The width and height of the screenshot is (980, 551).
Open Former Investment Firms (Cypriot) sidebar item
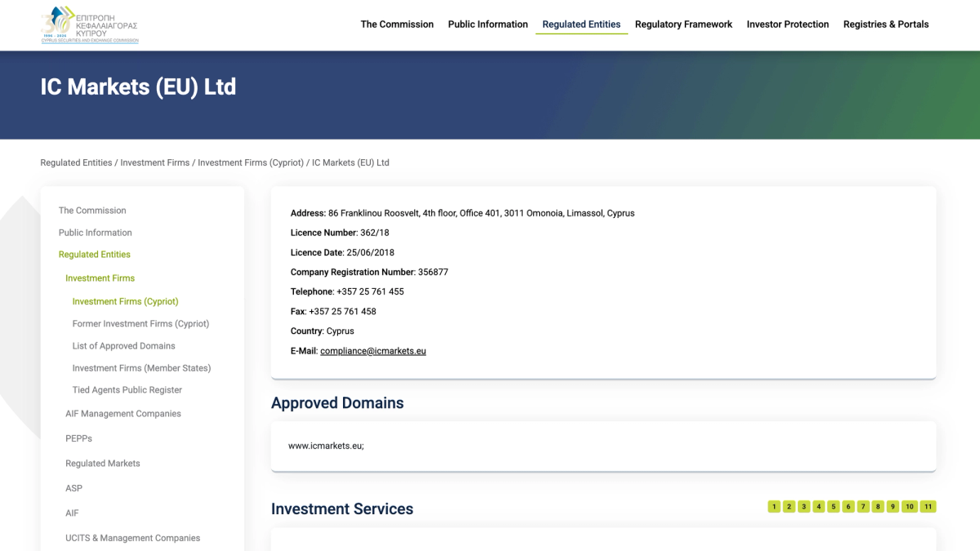coord(140,324)
